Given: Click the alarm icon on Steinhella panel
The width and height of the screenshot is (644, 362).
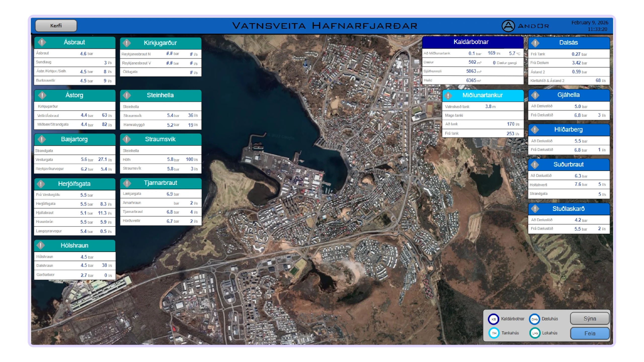Looking at the screenshot, I should 127,95.
